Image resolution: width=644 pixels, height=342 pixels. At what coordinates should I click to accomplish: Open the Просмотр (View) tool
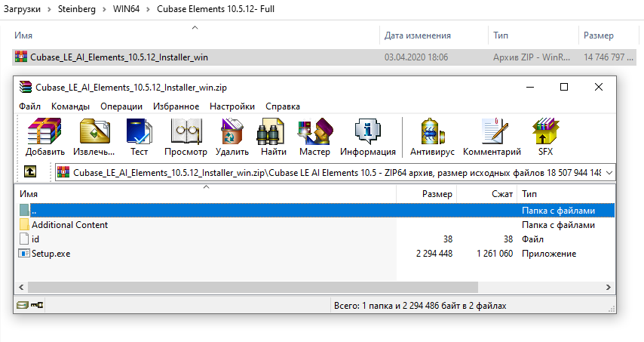(186, 131)
